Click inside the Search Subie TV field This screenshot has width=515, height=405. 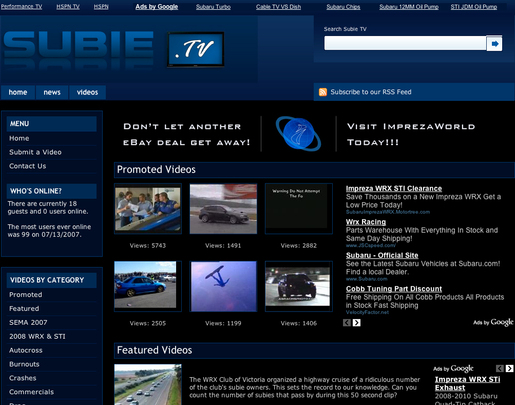[405, 43]
